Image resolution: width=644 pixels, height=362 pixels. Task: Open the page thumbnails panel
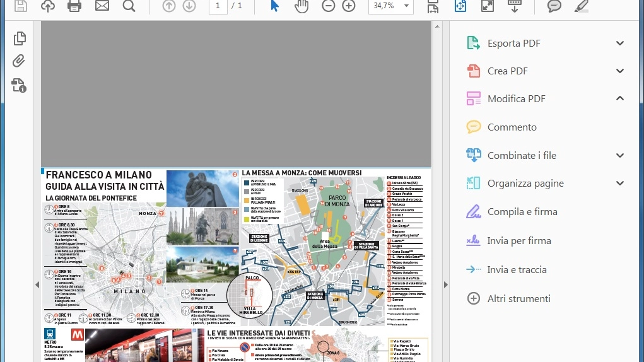pyautogui.click(x=20, y=38)
